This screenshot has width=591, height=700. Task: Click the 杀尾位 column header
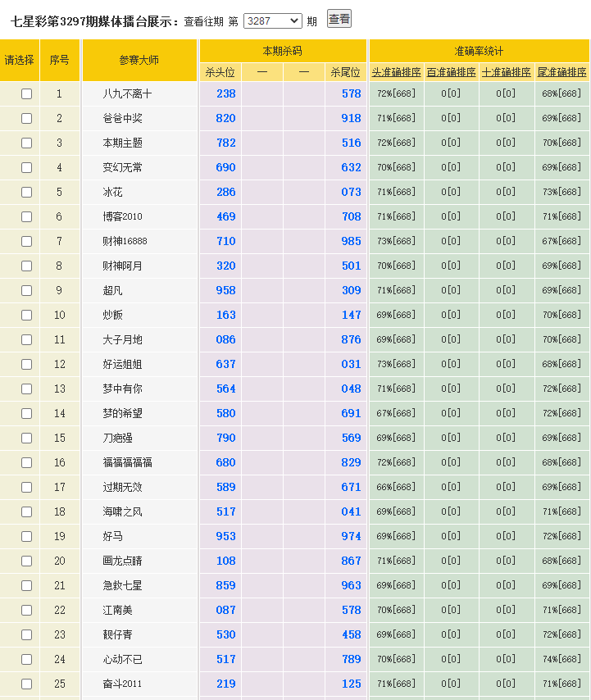[x=345, y=72]
